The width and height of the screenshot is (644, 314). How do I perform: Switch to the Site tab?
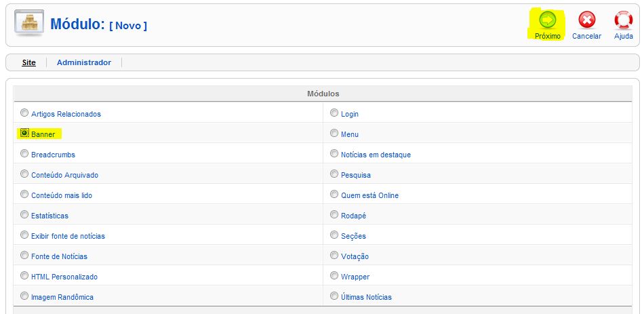pyautogui.click(x=28, y=62)
